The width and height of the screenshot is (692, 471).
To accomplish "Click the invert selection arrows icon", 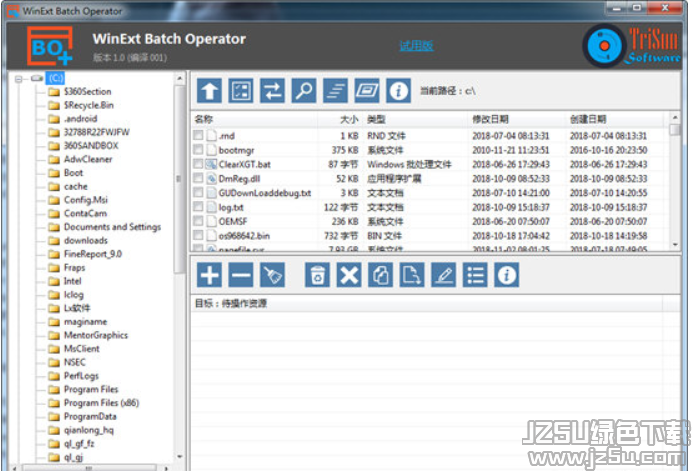I will 272,91.
